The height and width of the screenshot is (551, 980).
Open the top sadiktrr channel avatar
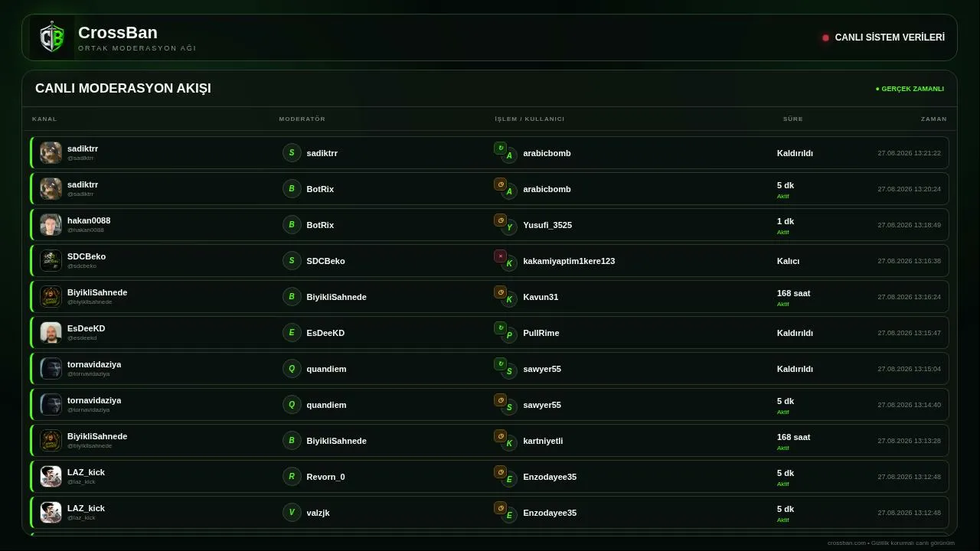(51, 152)
